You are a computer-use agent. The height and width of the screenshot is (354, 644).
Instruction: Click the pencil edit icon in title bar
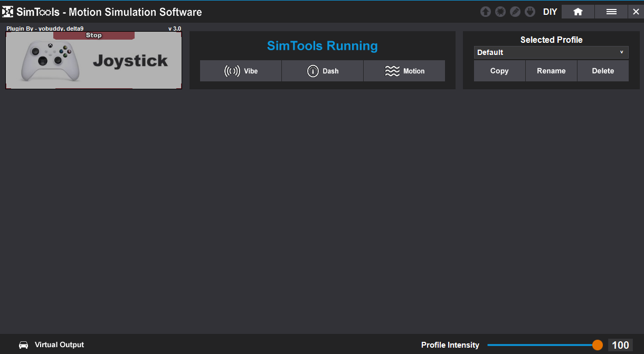pos(515,12)
